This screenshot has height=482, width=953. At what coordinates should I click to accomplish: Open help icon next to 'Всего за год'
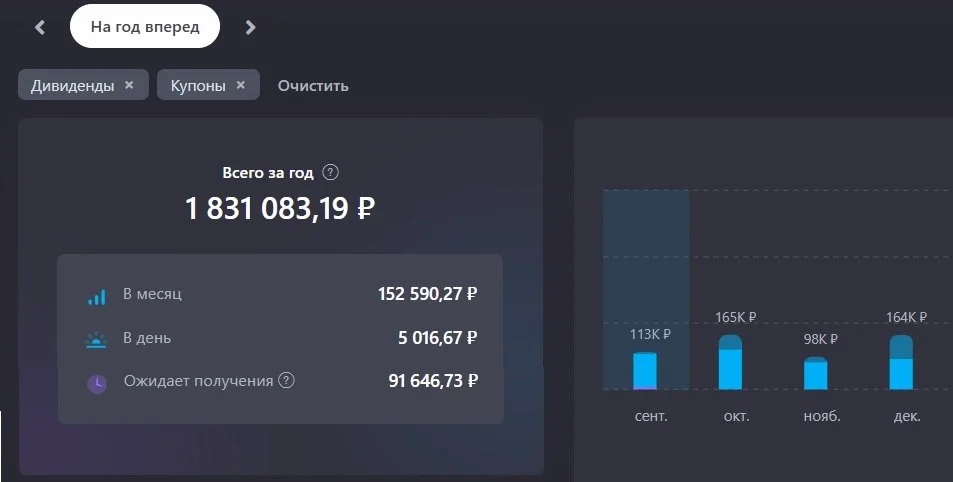tap(330, 173)
